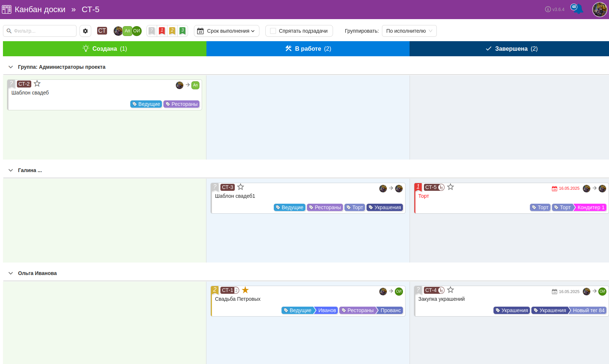Image resolution: width=609 pixels, height=364 pixels.
Task: Click the pink 'Кондитер 1' tag
Action: [590, 207]
